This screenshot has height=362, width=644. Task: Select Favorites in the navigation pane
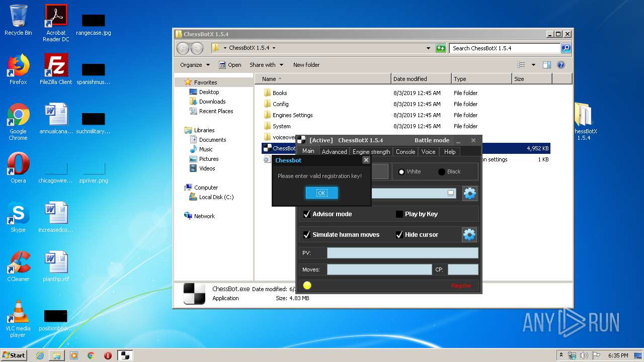(x=205, y=82)
